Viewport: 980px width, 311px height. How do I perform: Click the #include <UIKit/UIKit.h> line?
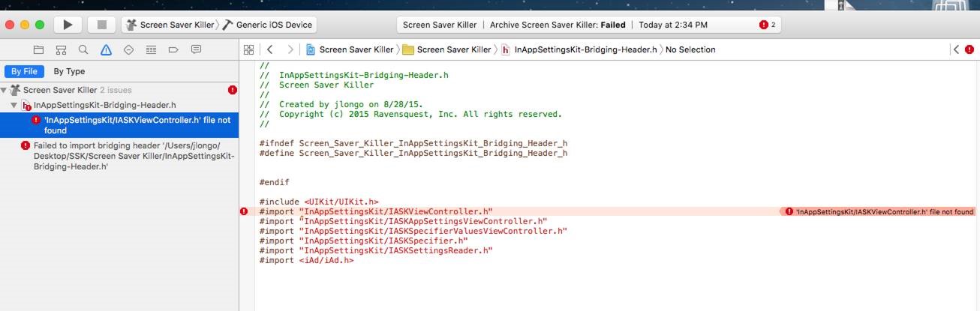(x=319, y=202)
